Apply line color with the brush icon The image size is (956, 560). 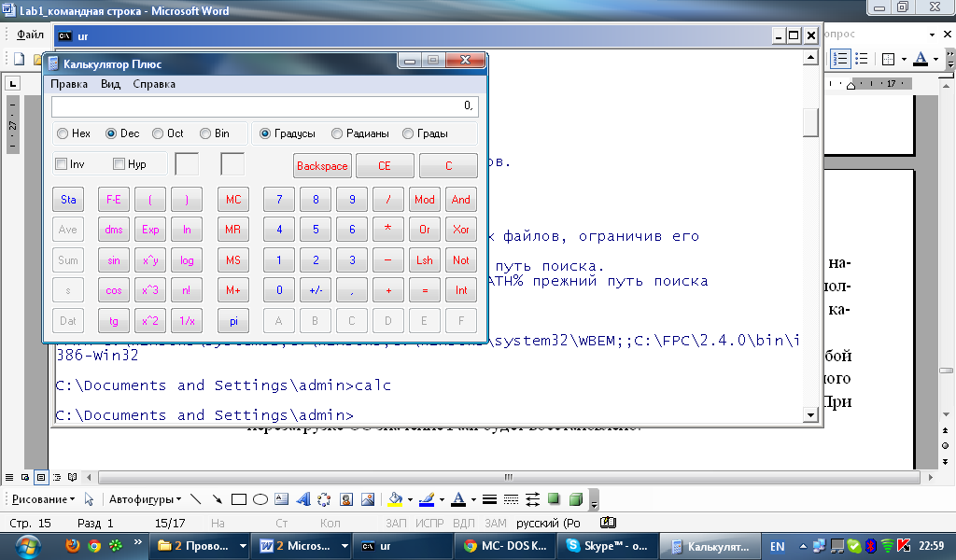click(427, 499)
